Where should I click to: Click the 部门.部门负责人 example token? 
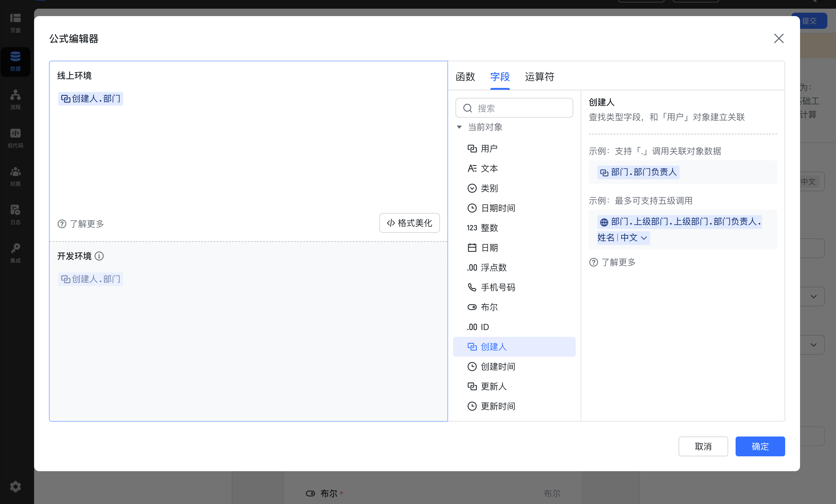638,172
